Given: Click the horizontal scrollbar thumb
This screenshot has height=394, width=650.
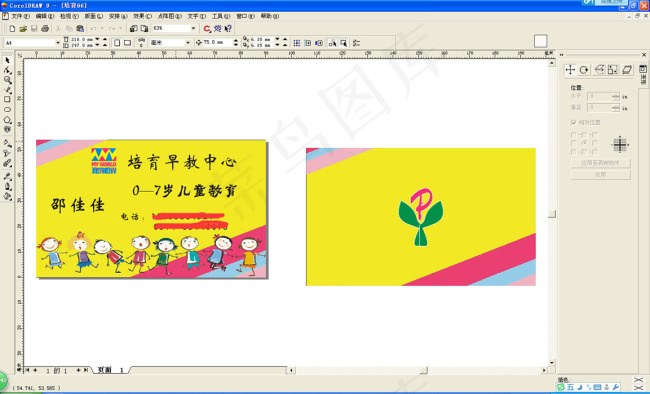Looking at the screenshot, I should point(424,370).
